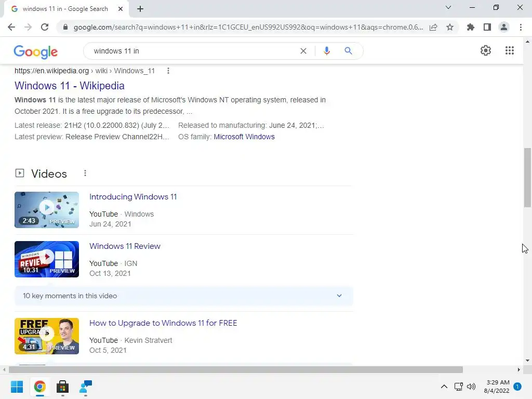Image resolution: width=532 pixels, height=399 pixels.
Task: Follow the Microsoft Windows OS family link
Action: click(x=244, y=137)
